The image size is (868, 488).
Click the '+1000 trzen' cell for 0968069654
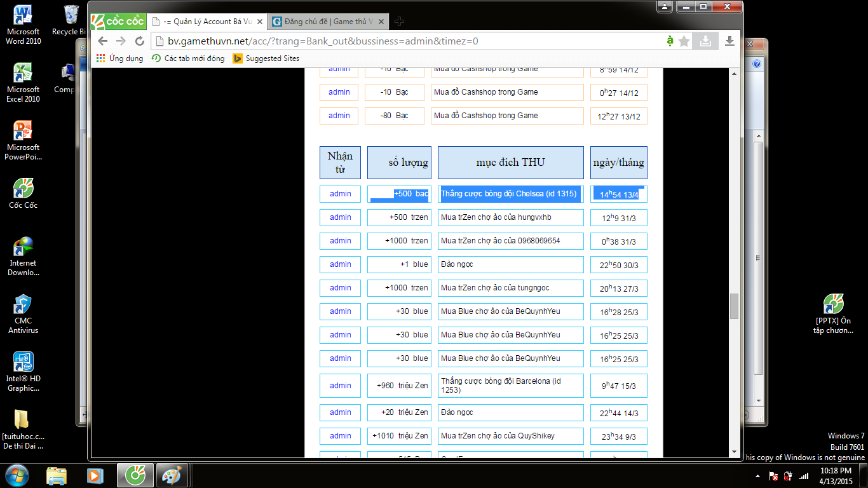[399, 241]
